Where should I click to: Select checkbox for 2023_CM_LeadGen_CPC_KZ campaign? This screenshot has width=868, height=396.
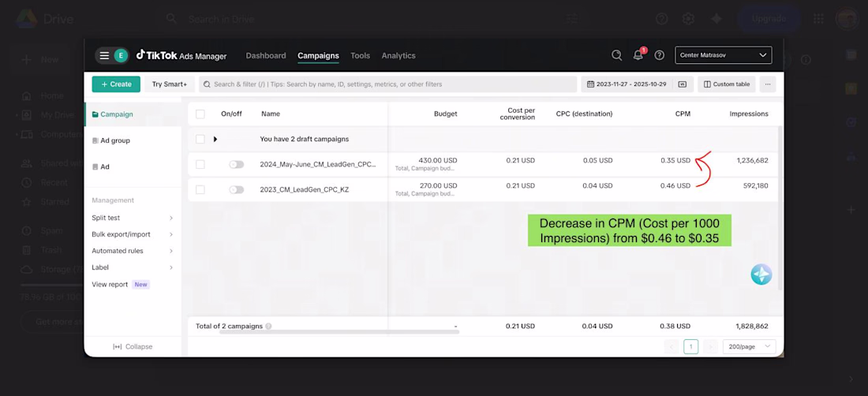tap(200, 189)
